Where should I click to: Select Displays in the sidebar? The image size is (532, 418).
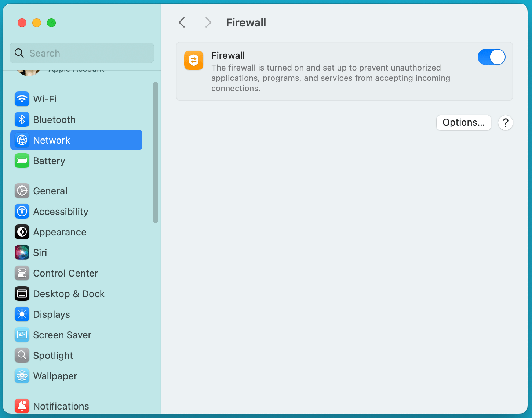point(51,314)
